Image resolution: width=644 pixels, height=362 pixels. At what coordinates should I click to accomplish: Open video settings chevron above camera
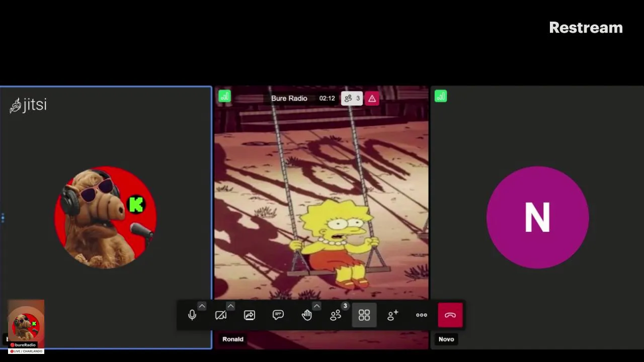click(230, 306)
